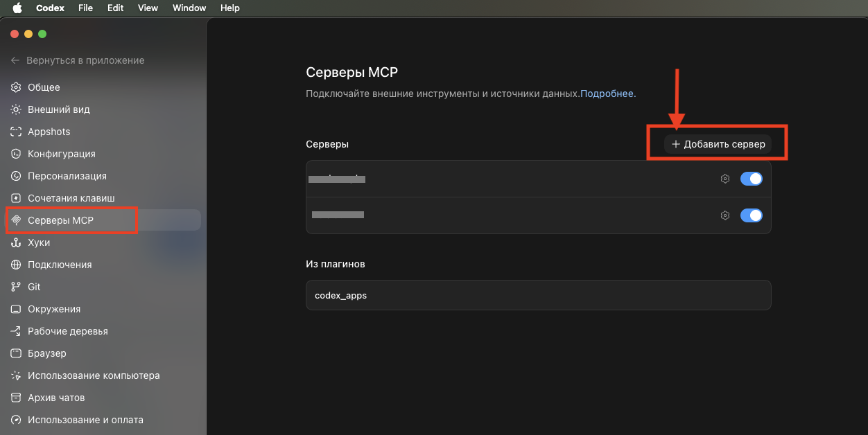Click the Архив чатов icon
Image resolution: width=868 pixels, height=435 pixels.
(16, 398)
